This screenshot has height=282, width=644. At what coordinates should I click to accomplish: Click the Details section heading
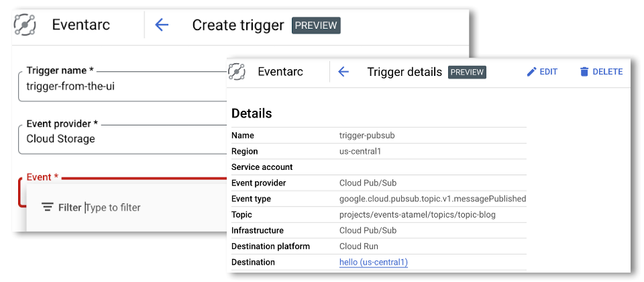click(x=252, y=113)
